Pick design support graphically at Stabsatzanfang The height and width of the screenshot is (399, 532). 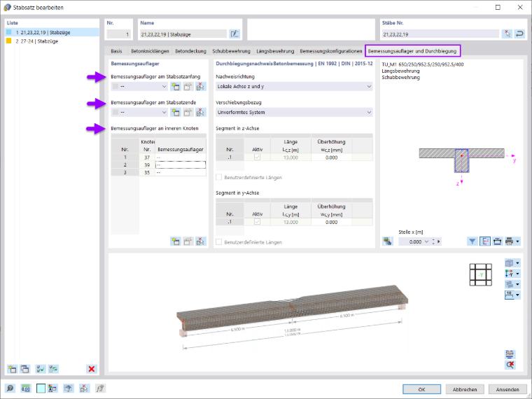[200, 87]
